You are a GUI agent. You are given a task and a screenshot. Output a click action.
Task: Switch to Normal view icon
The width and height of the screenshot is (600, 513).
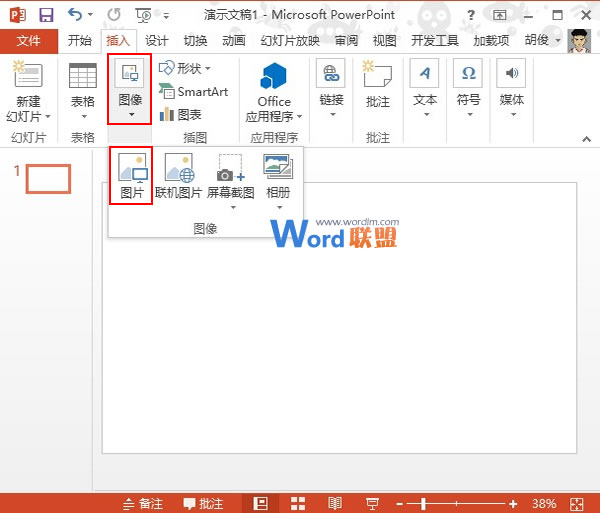pos(261,503)
